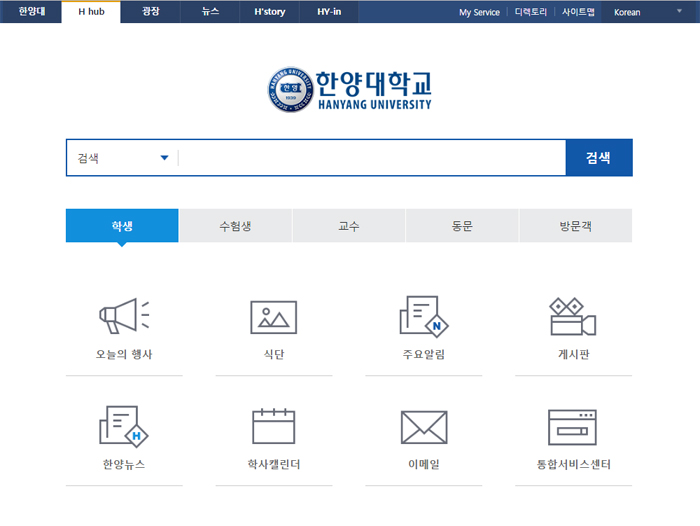Image resolution: width=700 pixels, height=526 pixels.
Task: Open the 한양뉴스 document icon
Action: 124,426
